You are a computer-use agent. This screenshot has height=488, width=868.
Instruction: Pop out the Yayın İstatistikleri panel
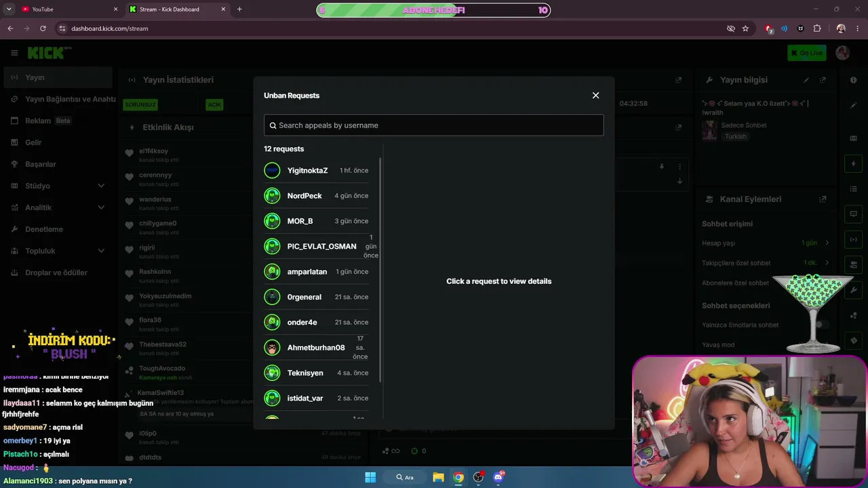tap(678, 80)
